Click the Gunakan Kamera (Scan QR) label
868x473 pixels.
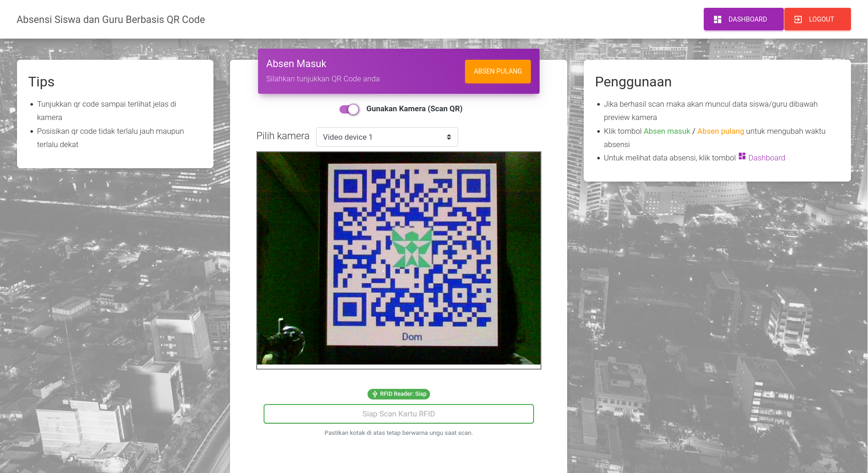point(414,109)
